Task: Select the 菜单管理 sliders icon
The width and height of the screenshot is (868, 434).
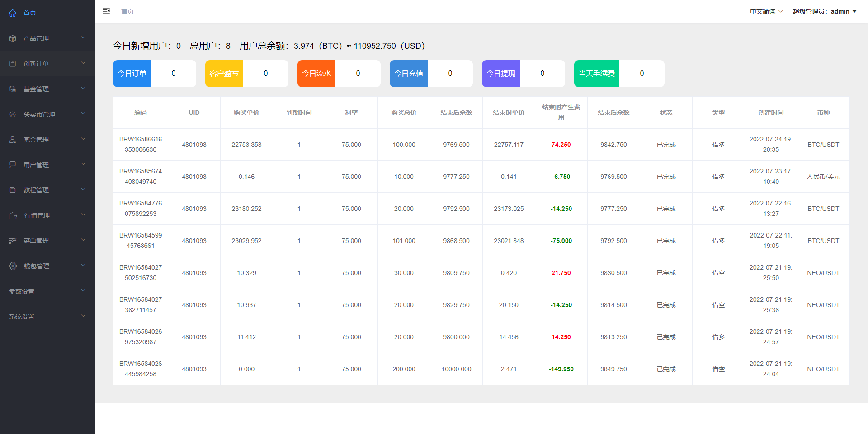Action: 12,240
